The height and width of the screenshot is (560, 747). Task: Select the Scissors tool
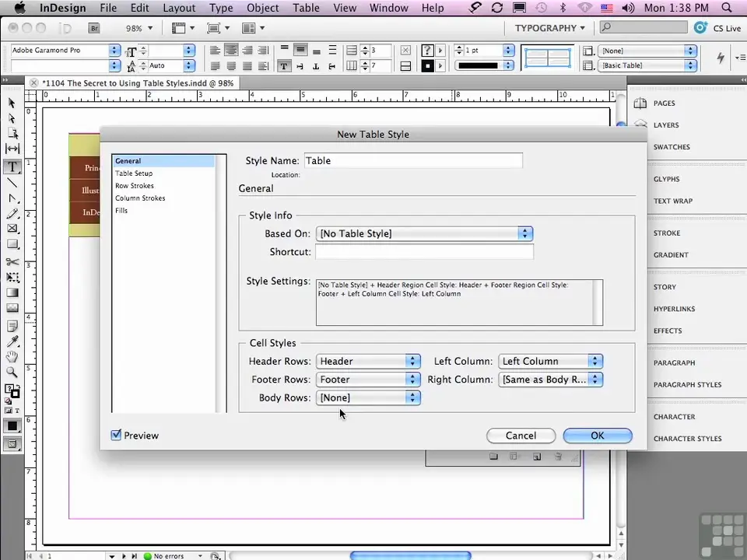(x=12, y=262)
